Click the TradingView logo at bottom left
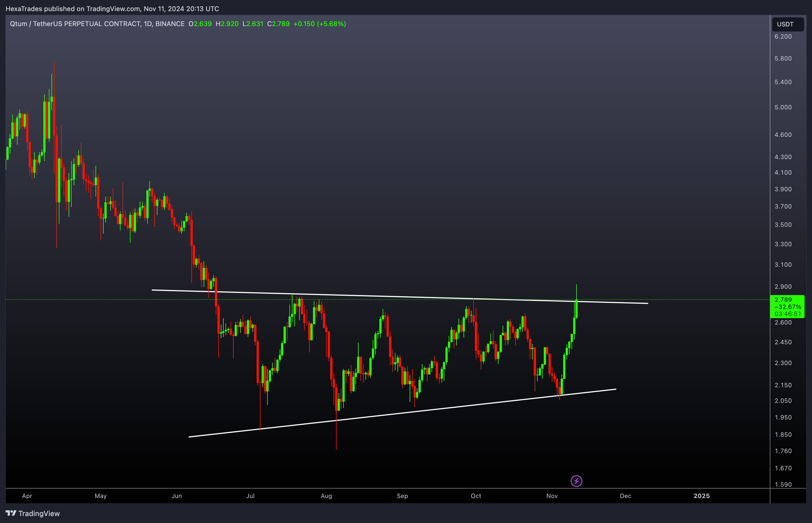The width and height of the screenshot is (812, 523). pos(32,513)
